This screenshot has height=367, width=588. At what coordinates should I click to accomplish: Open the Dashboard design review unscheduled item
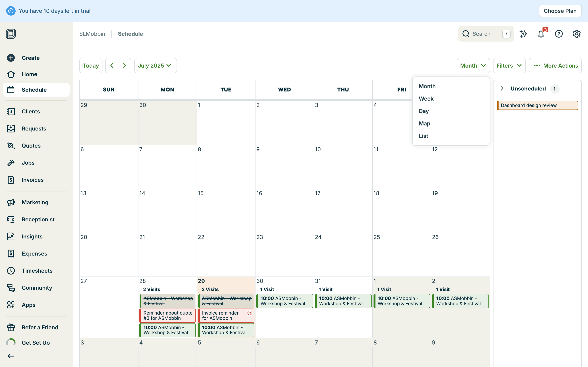tap(537, 105)
